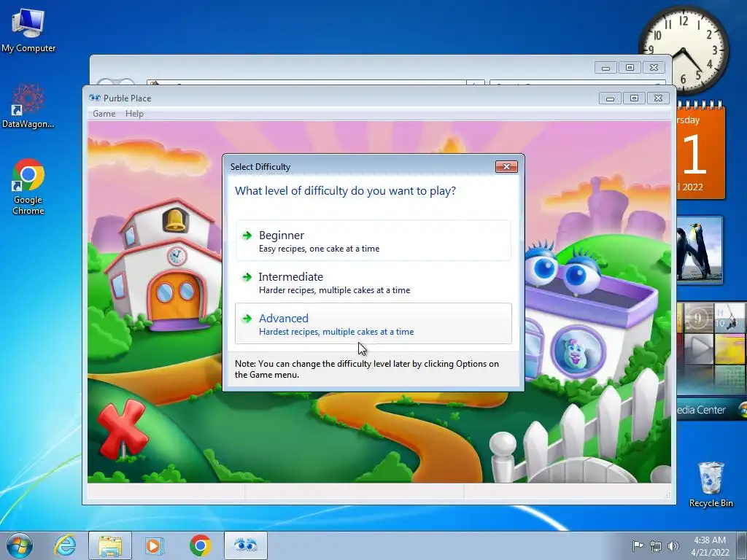Viewport: 747px width, 560px height.
Task: Click the green arrow beside Advanced
Action: click(247, 318)
